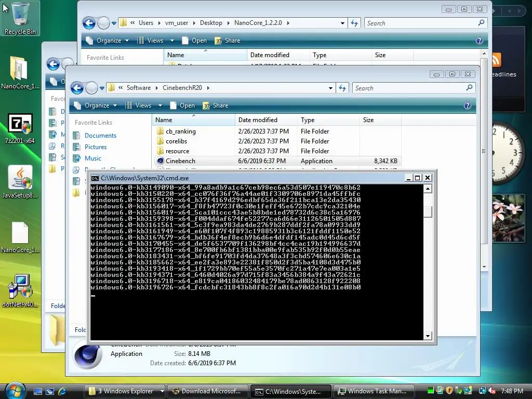Click the Windows Start orb
The image size is (532, 399).
click(15, 391)
